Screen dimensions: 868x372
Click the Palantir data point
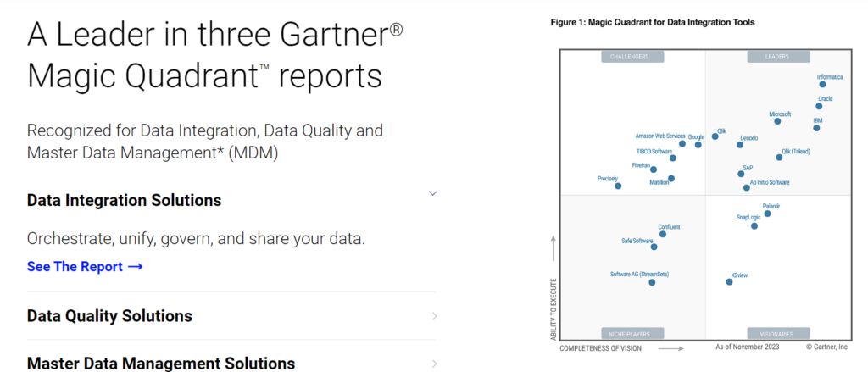click(767, 214)
